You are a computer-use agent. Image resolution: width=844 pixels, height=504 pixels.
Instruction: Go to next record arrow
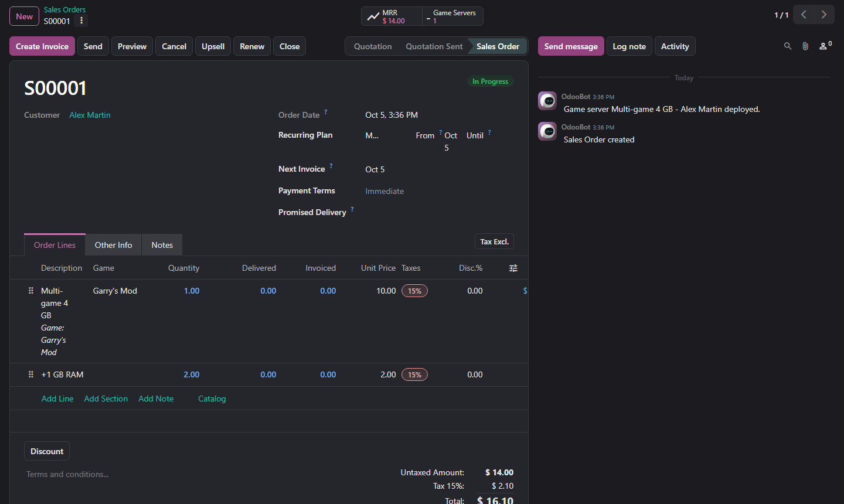click(x=824, y=15)
